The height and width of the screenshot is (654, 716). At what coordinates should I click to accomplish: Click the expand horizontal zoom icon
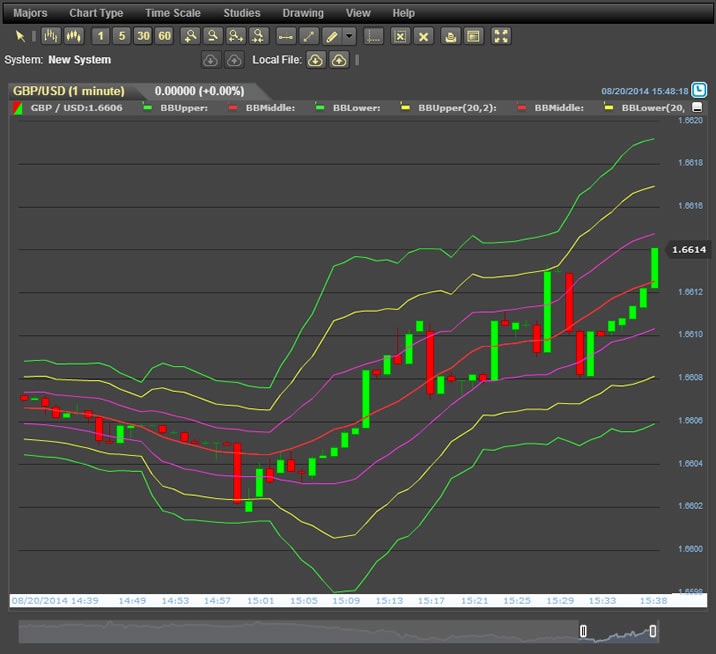point(236,36)
